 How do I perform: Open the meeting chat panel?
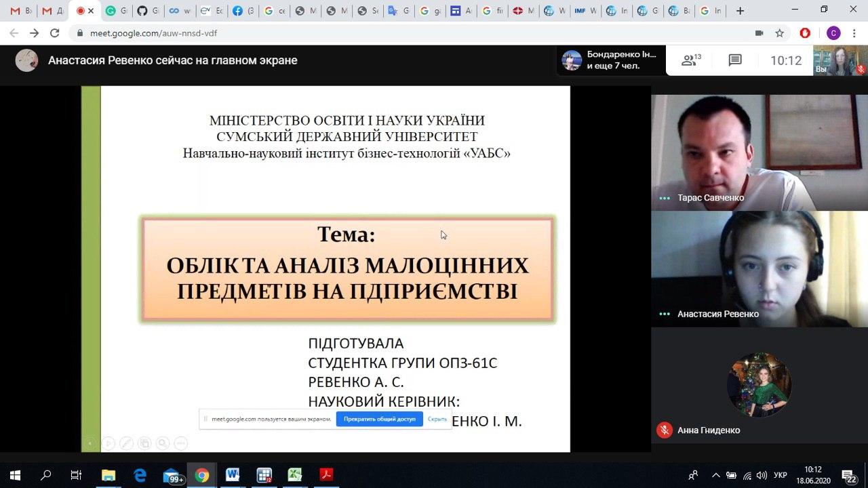coord(735,60)
